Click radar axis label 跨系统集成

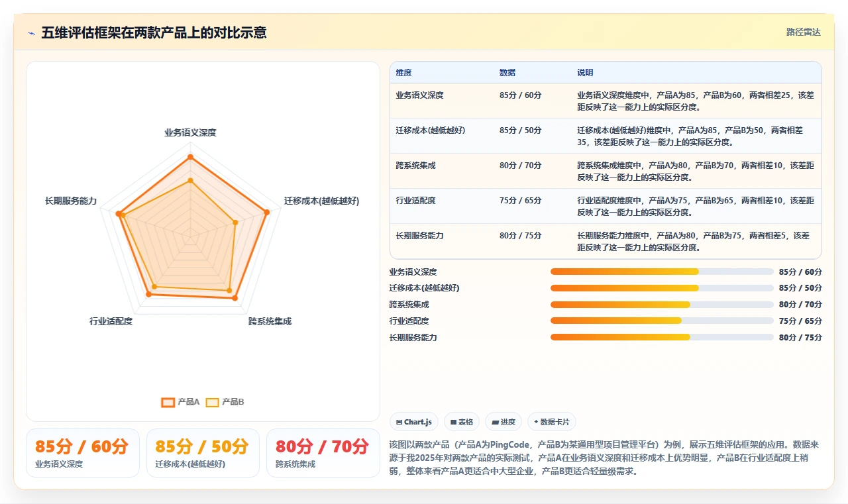270,321
